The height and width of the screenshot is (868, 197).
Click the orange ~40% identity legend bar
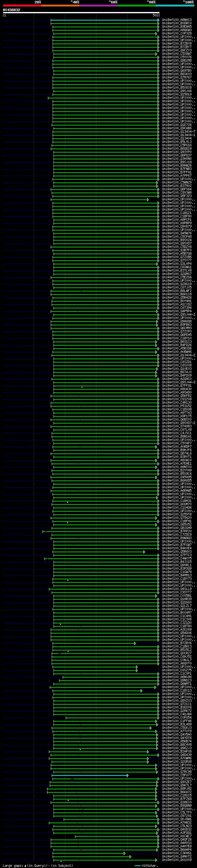[60, 6]
